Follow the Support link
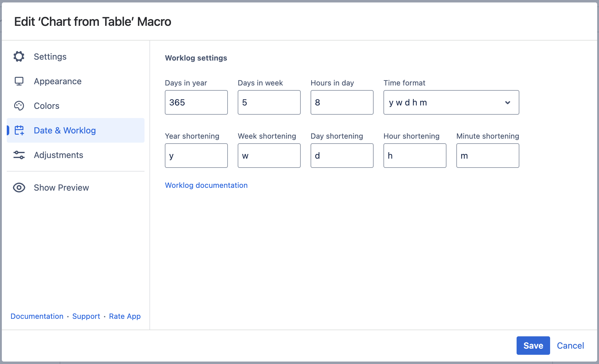The image size is (599, 364). (86, 316)
